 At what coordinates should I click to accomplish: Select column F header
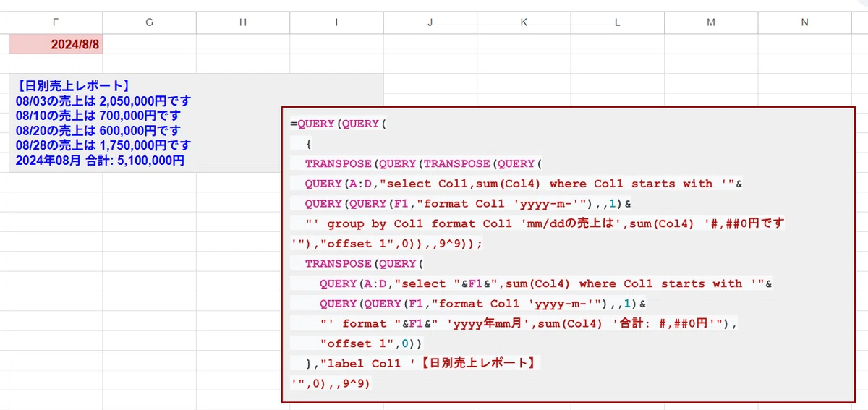56,22
